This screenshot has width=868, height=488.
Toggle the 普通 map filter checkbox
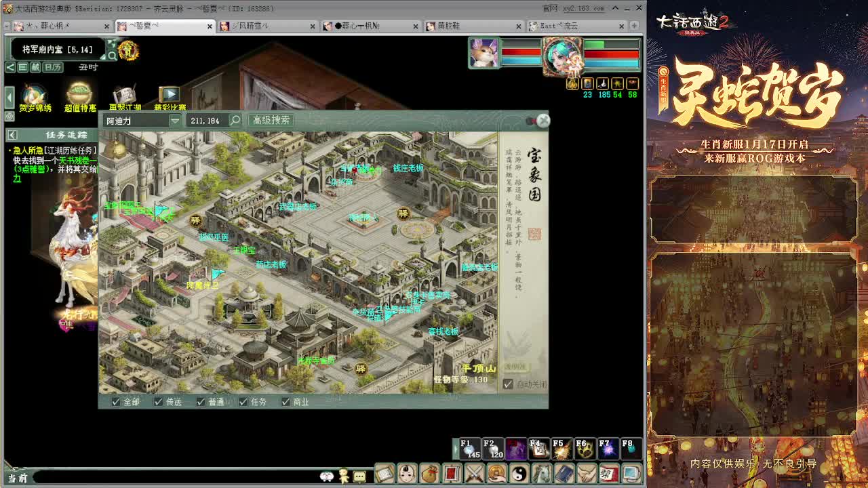[x=201, y=402]
